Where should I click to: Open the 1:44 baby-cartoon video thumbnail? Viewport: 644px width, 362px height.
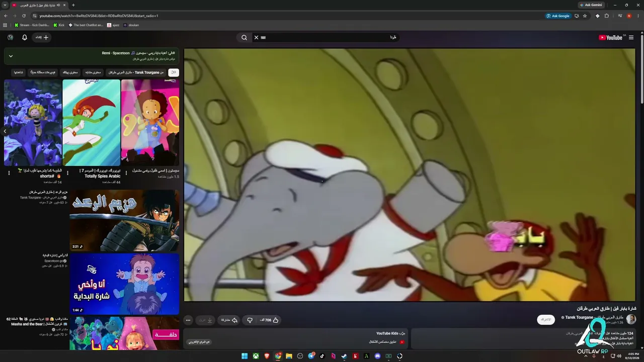(x=124, y=284)
